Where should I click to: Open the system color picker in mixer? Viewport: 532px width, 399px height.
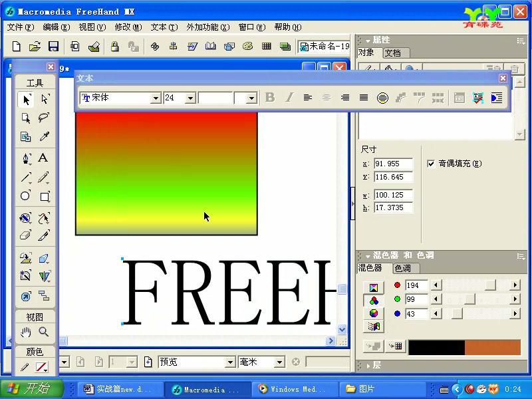[x=374, y=327]
